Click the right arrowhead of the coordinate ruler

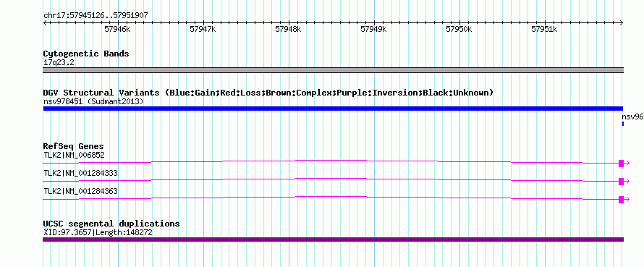tap(622, 23)
